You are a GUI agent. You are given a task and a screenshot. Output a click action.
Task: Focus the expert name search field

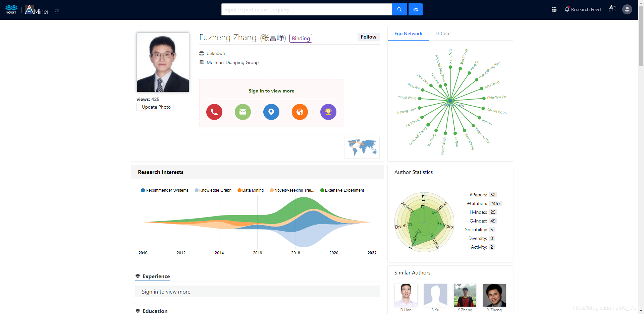307,9
